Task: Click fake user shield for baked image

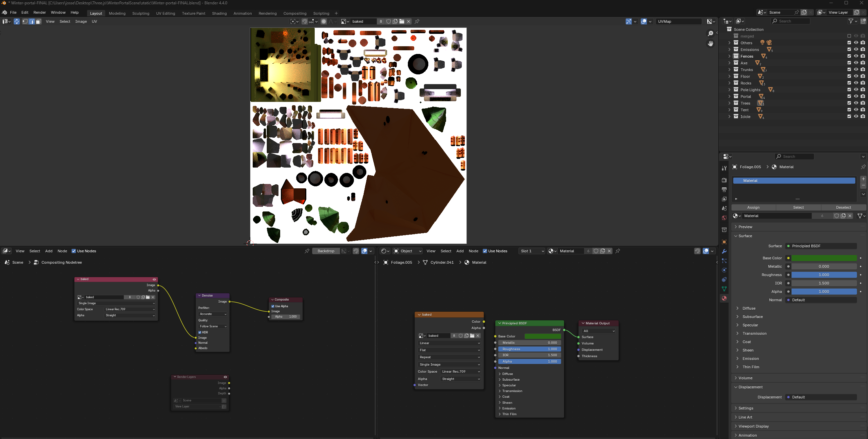Action: 388,21
